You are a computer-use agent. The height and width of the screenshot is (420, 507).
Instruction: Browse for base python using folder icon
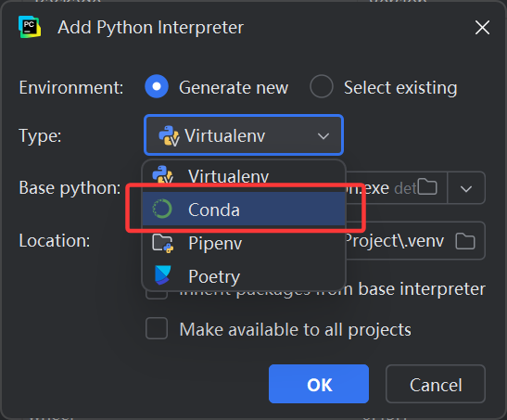coord(427,186)
